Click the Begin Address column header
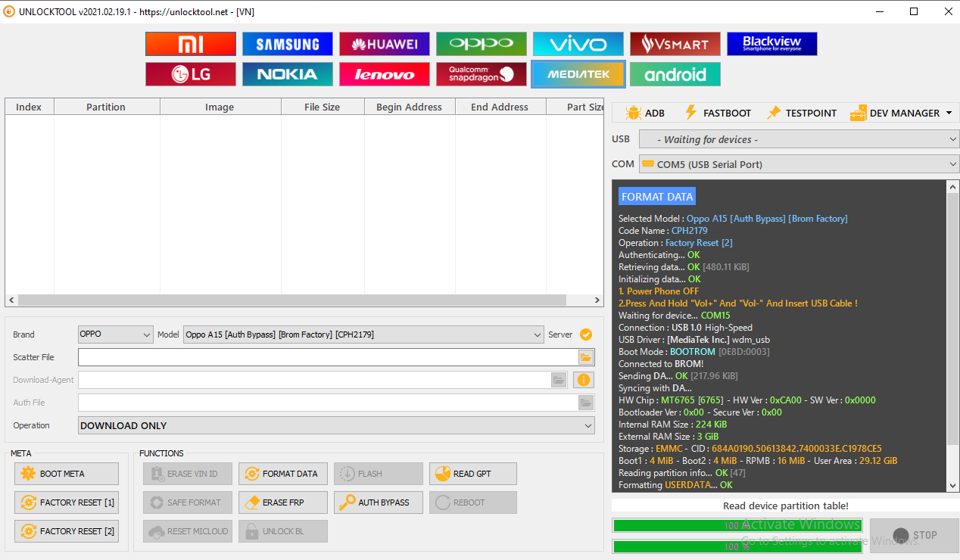Viewport: 960px width, 560px height. (x=409, y=107)
